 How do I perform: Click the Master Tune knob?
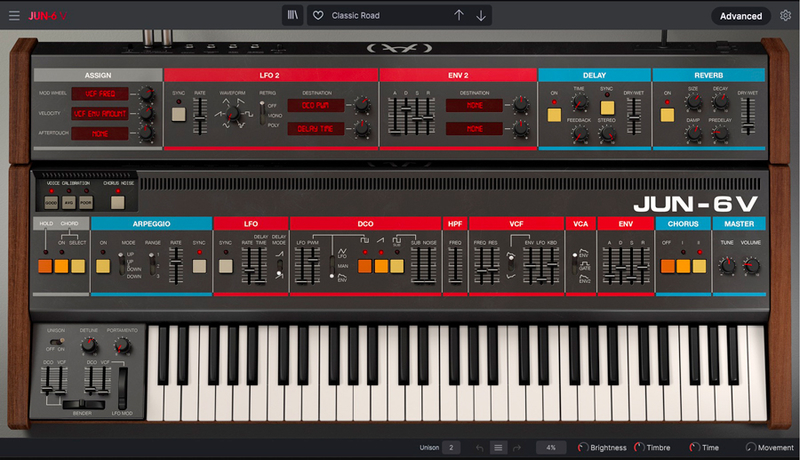[727, 265]
